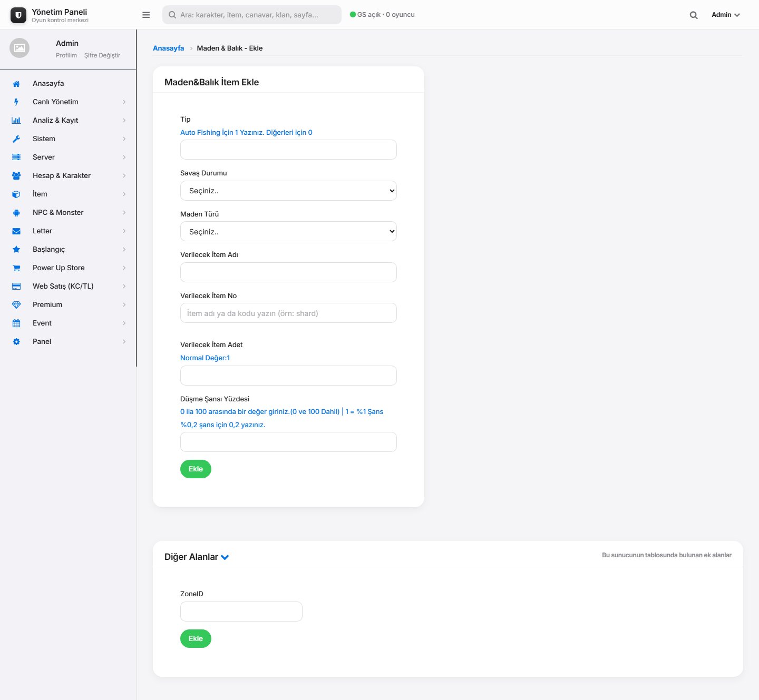Click the magnifier icon at top right
The height and width of the screenshot is (700, 759).
[x=694, y=15]
